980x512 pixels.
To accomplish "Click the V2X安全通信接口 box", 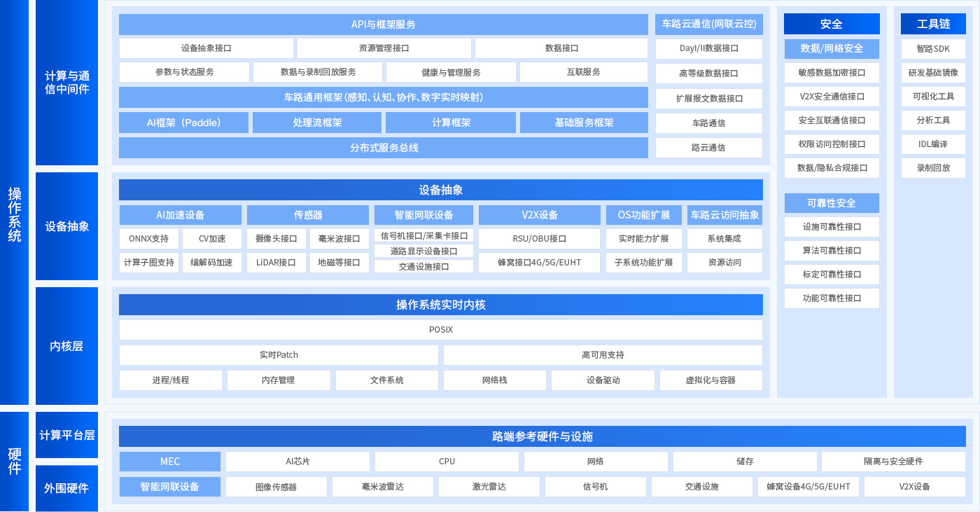I will point(832,97).
